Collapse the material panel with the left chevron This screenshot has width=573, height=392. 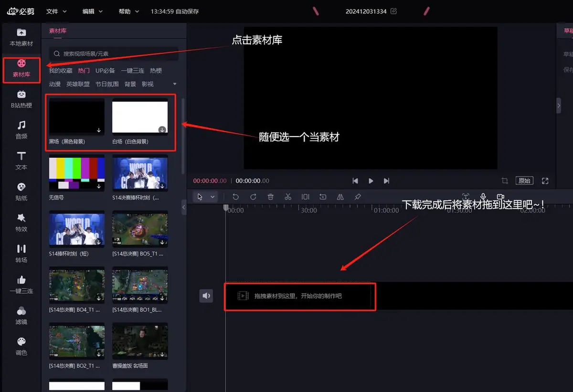click(x=184, y=207)
